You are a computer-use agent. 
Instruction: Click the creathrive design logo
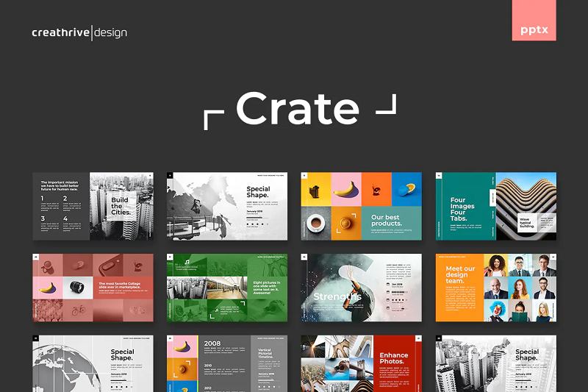[x=79, y=32]
